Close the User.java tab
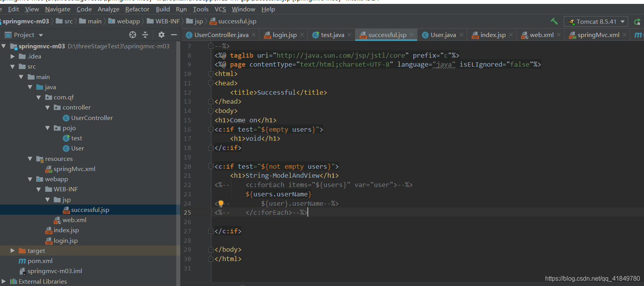 click(x=462, y=35)
